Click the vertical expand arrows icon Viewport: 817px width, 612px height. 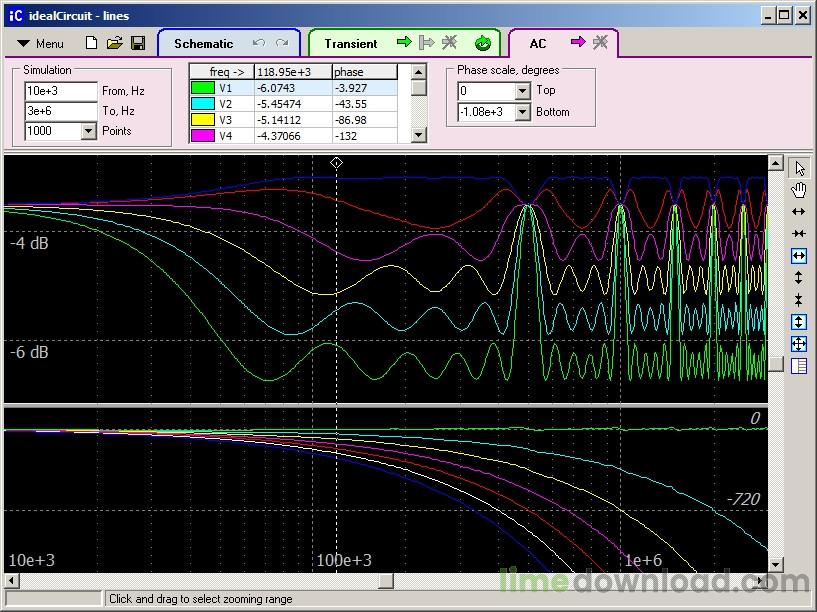tap(799, 278)
